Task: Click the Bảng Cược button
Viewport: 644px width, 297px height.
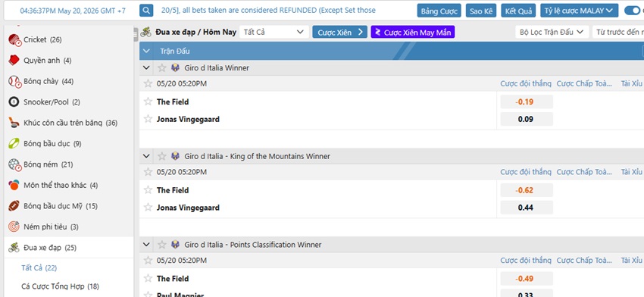Action: pyautogui.click(x=439, y=11)
